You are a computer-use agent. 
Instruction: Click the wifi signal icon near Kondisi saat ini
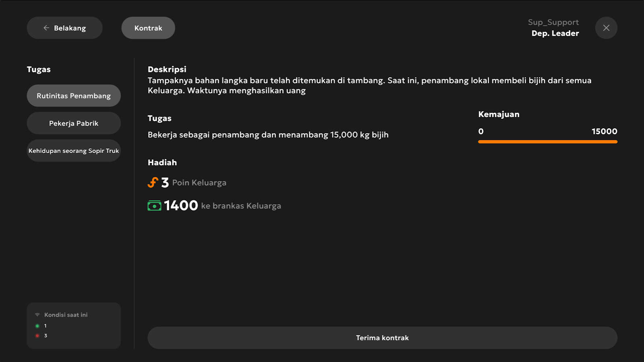37,315
